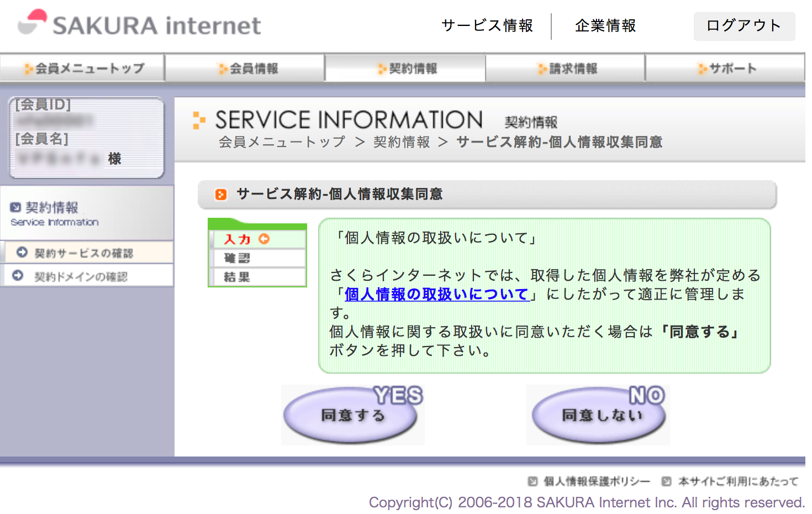Open the 個人情報保護ポリシー footer link

597,481
